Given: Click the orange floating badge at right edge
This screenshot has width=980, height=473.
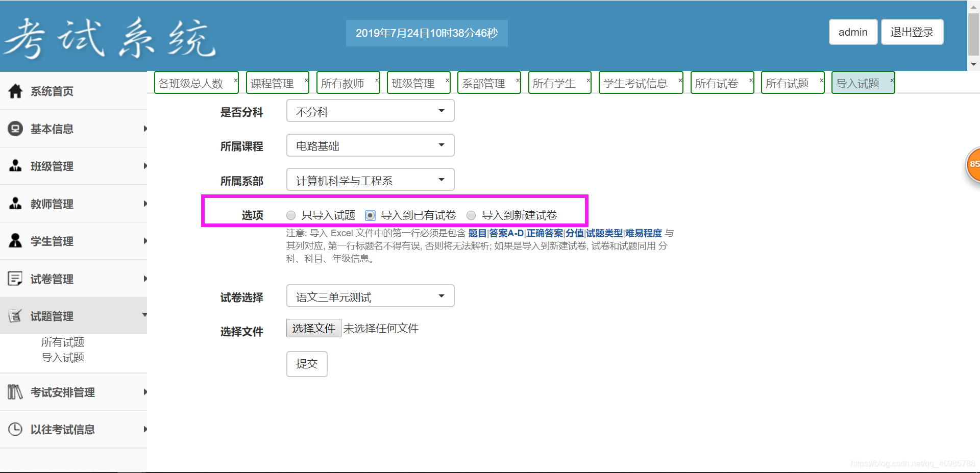Looking at the screenshot, I should coord(973,164).
